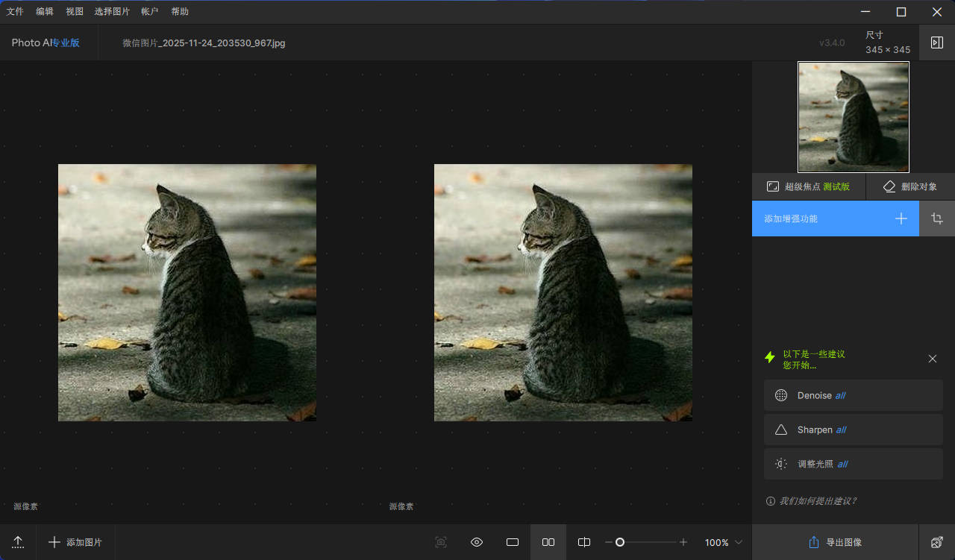Click the zoom in plus icon
The image size is (955, 560).
[683, 542]
